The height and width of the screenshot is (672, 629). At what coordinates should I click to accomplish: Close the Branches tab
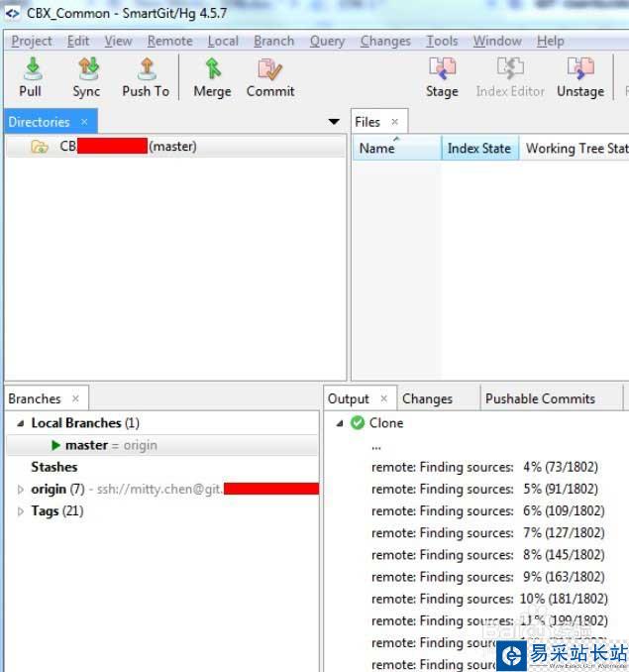coord(76,399)
